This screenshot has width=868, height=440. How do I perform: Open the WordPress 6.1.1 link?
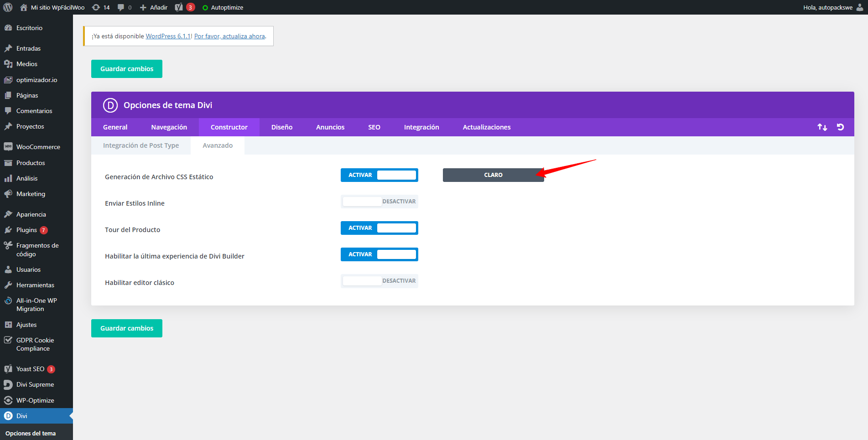click(x=168, y=36)
